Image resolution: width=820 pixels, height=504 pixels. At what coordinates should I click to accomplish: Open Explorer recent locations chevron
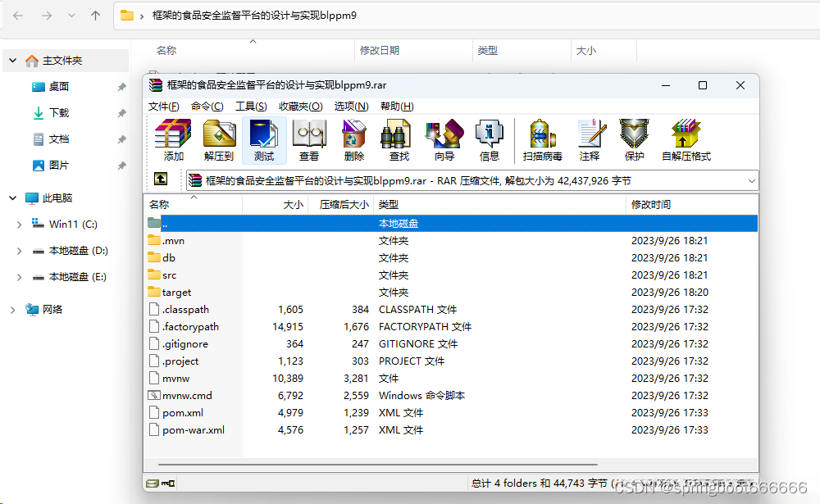71,16
